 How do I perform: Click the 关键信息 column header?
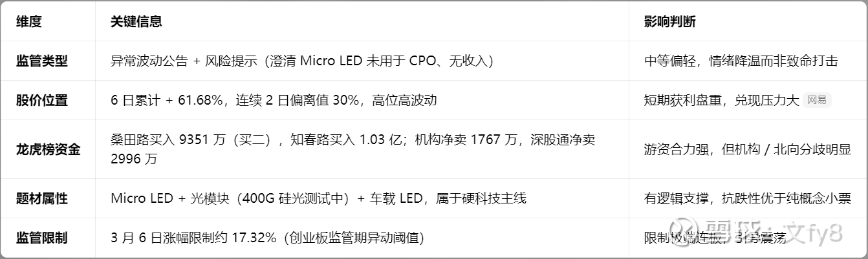(136, 21)
